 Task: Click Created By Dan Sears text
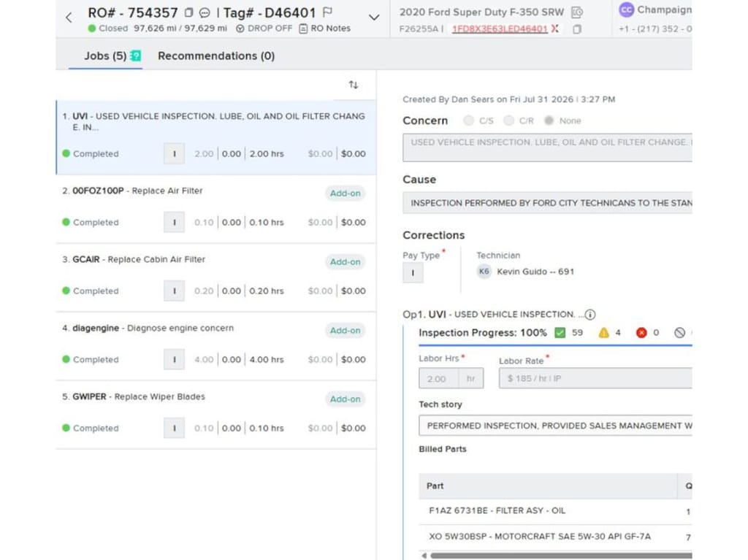click(508, 100)
